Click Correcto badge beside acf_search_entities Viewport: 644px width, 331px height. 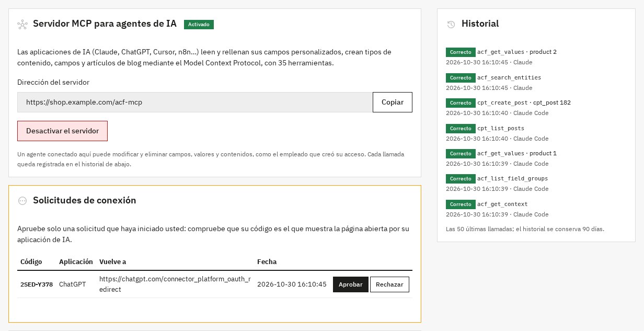tap(461, 78)
